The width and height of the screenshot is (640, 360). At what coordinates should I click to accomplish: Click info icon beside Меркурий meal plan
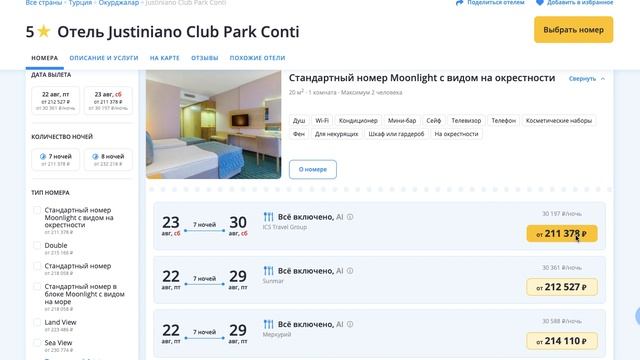pyautogui.click(x=350, y=324)
